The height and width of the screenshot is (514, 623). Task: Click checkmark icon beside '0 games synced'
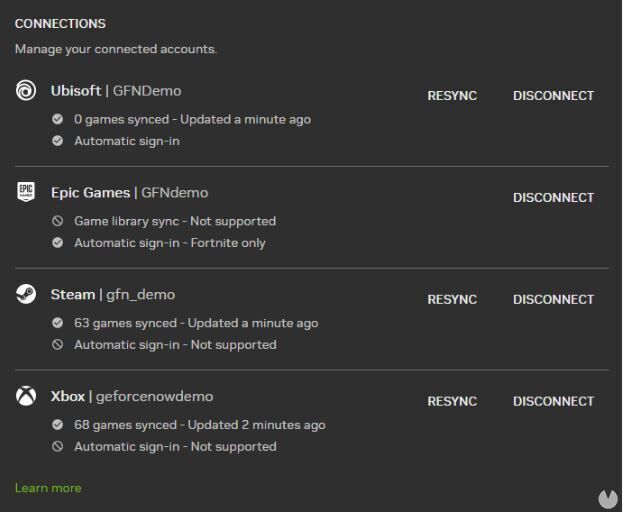point(58,119)
